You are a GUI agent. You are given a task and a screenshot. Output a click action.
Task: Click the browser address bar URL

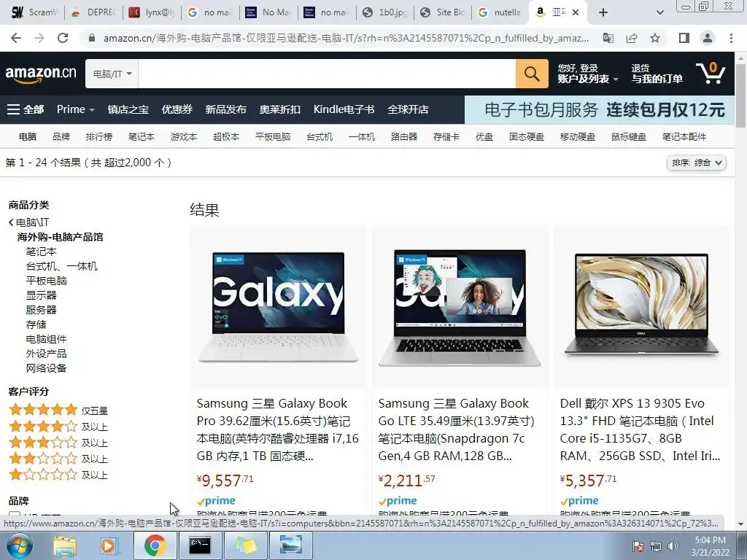pyautogui.click(x=346, y=38)
